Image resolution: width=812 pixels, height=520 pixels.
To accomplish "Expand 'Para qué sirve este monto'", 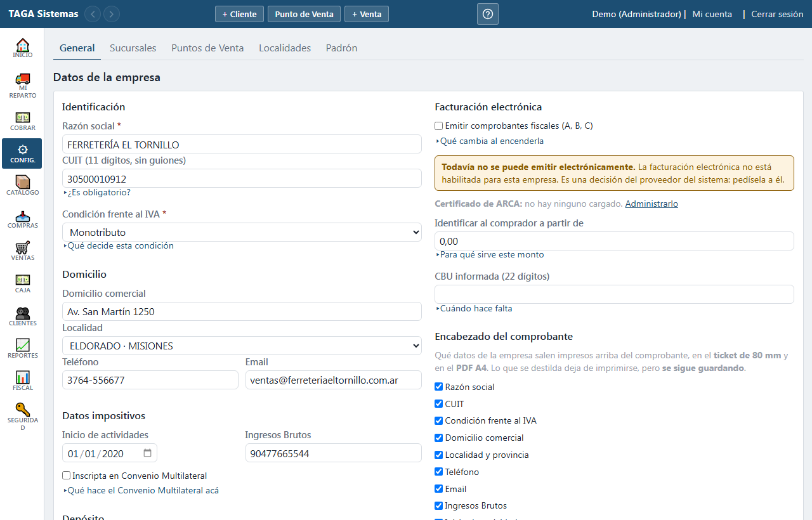I will click(x=489, y=254).
